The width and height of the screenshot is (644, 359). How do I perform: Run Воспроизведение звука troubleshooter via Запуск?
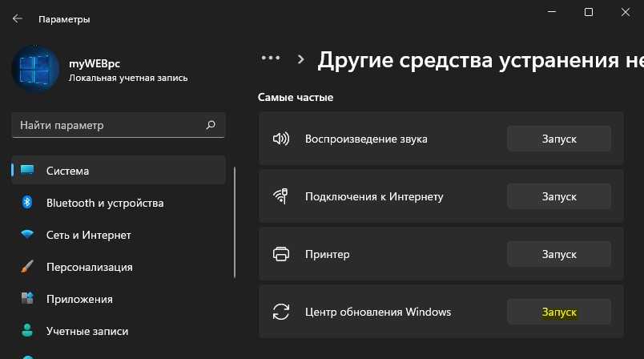pyautogui.click(x=559, y=139)
